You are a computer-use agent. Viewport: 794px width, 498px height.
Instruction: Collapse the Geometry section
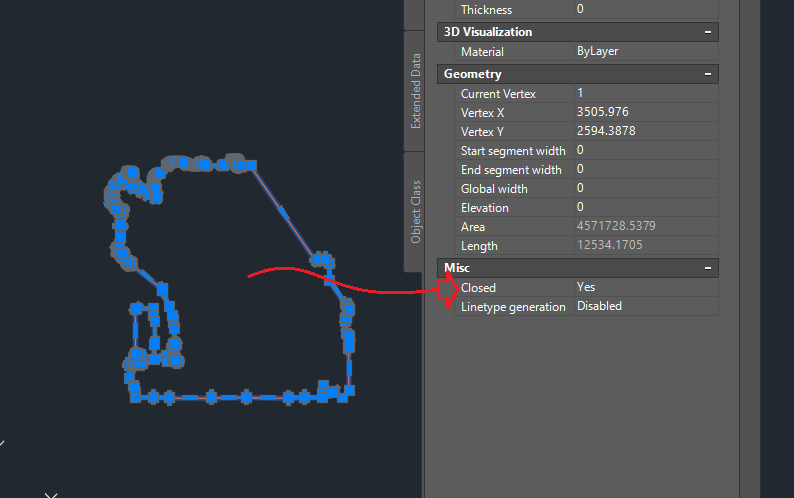(707, 74)
